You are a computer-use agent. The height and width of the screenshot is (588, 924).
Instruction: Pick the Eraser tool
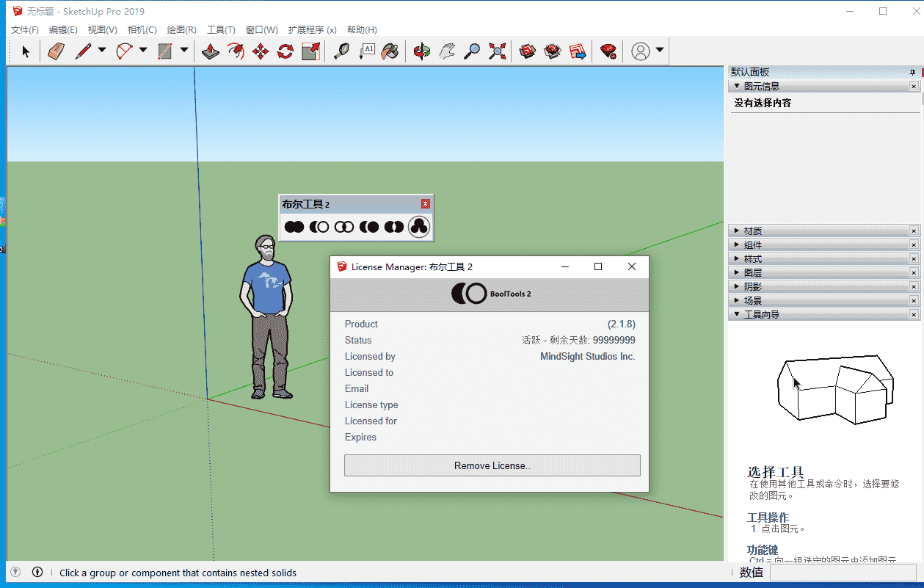(x=57, y=51)
